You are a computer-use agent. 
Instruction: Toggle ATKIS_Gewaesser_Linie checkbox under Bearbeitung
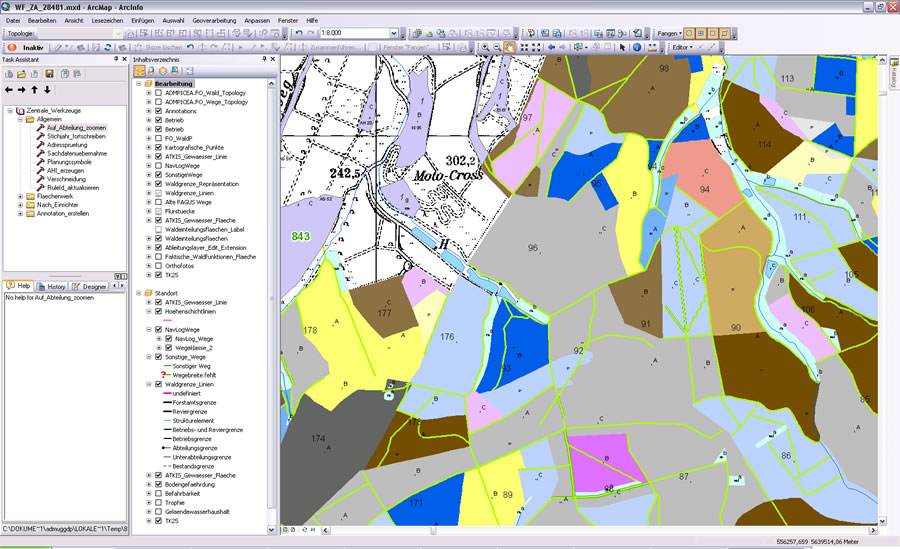point(158,157)
